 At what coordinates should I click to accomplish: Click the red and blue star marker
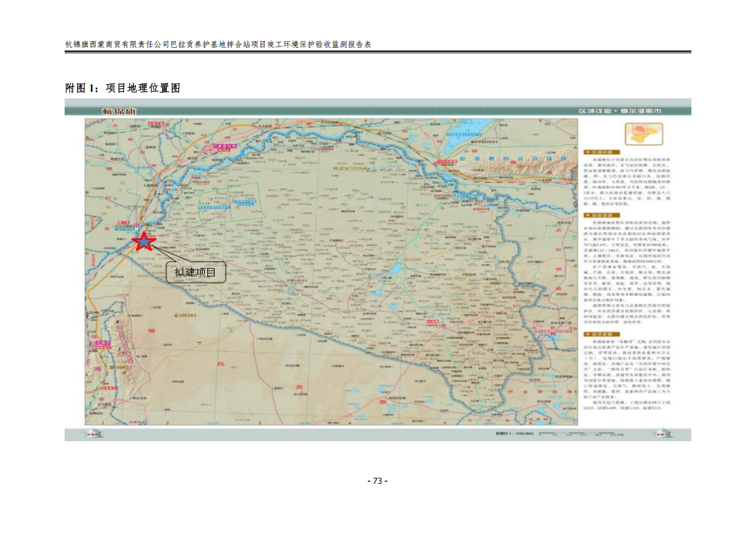143,241
